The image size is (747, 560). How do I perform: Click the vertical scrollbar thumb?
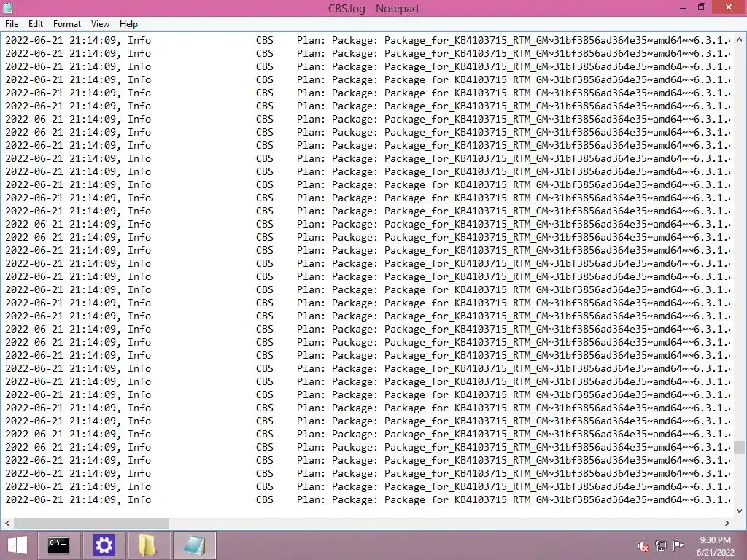739,447
